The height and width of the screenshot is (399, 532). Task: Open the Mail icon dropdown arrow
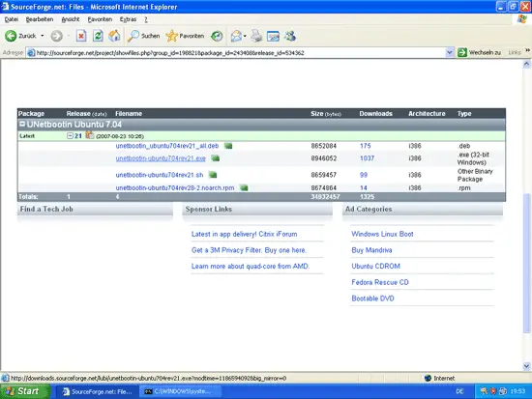(x=245, y=36)
